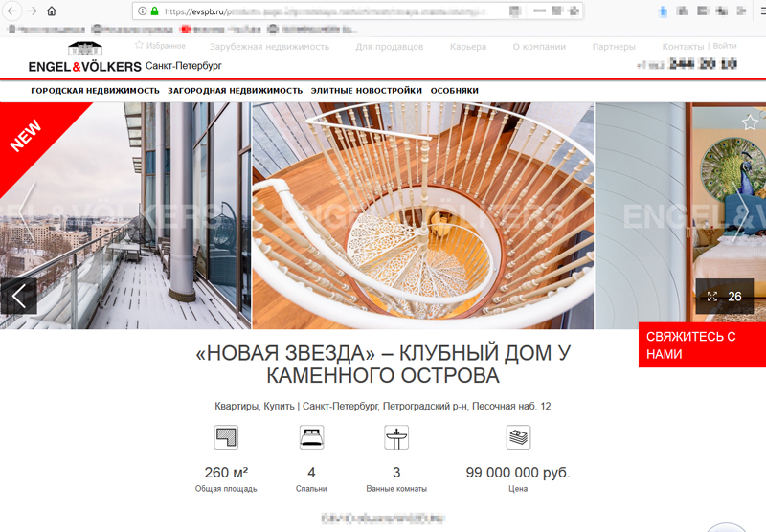766x532 pixels.
Task: Click the Свяжитесь с нами button
Action: click(702, 345)
